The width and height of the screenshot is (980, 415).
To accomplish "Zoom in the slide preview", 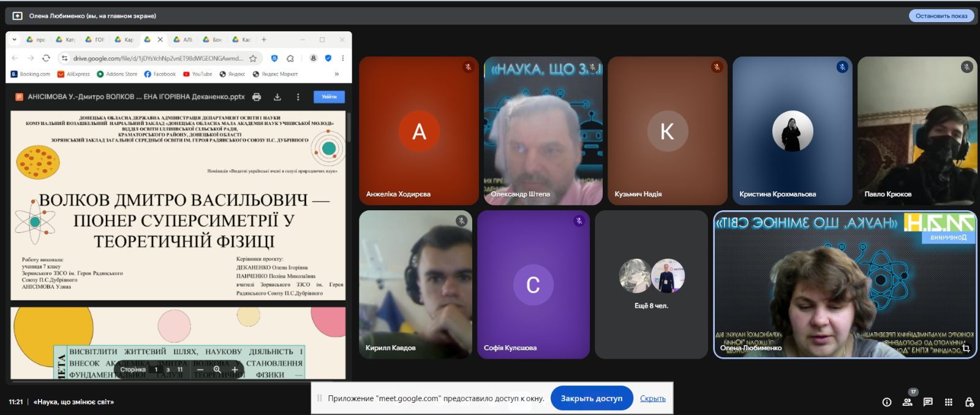I will (x=235, y=370).
